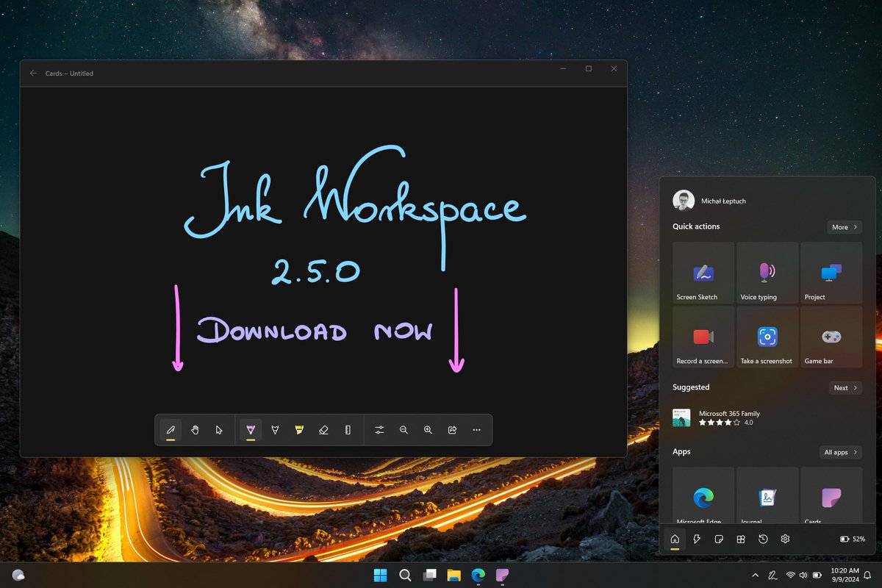Viewport: 882px width, 588px height.
Task: Click the Microsoft 365 Family thumbnail
Action: 681,418
